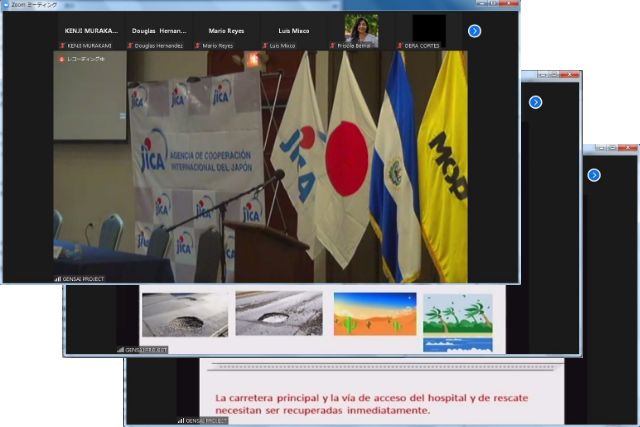Screen dimensions: 640x427
Task: Select Mario Reyes participant tile
Action: coord(226,31)
